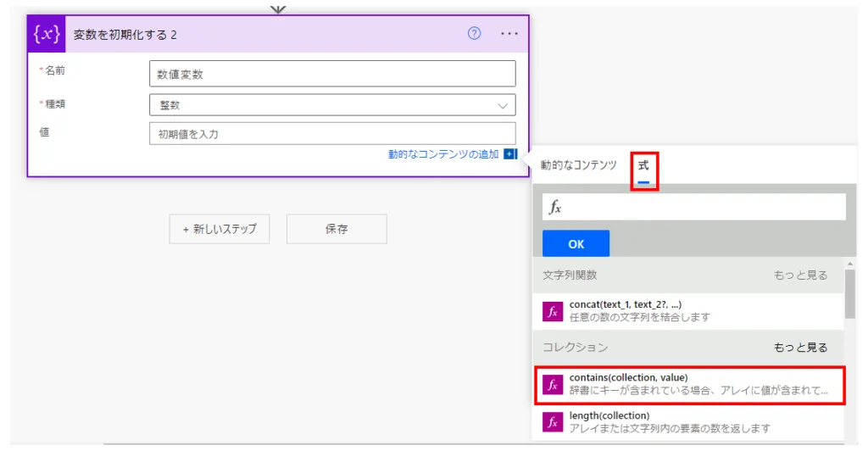Click the variable icon on the card header
Viewport: 868px width, 451px height.
[x=47, y=34]
